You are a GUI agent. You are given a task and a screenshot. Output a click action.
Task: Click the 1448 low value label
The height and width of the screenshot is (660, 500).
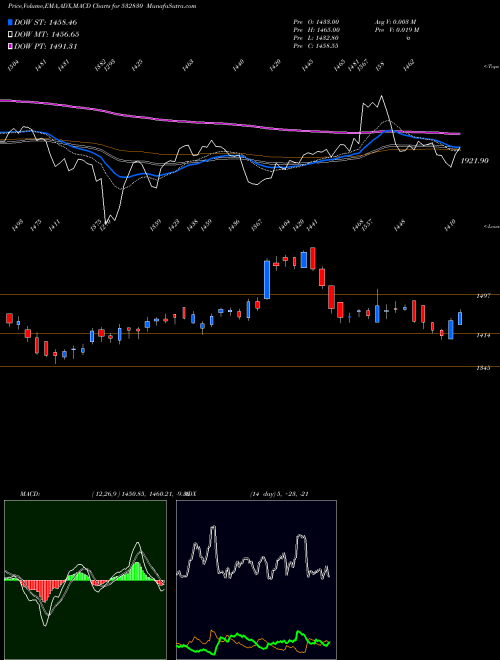[x=400, y=225]
